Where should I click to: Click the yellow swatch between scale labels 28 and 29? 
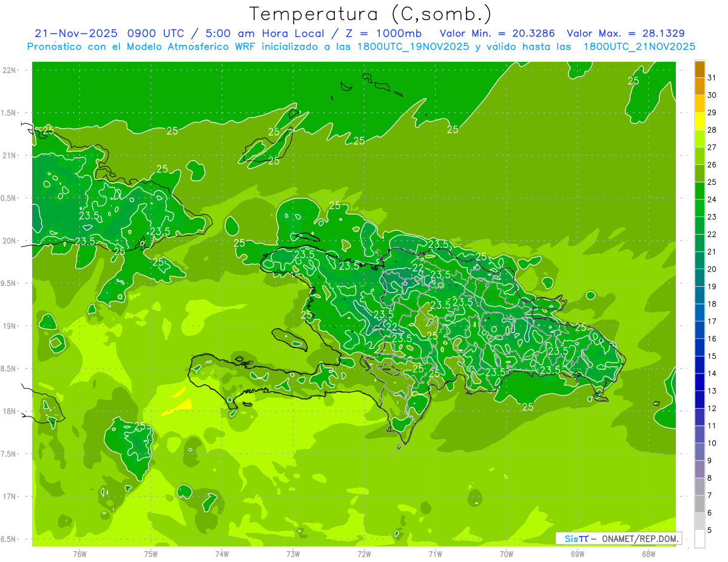pos(699,121)
